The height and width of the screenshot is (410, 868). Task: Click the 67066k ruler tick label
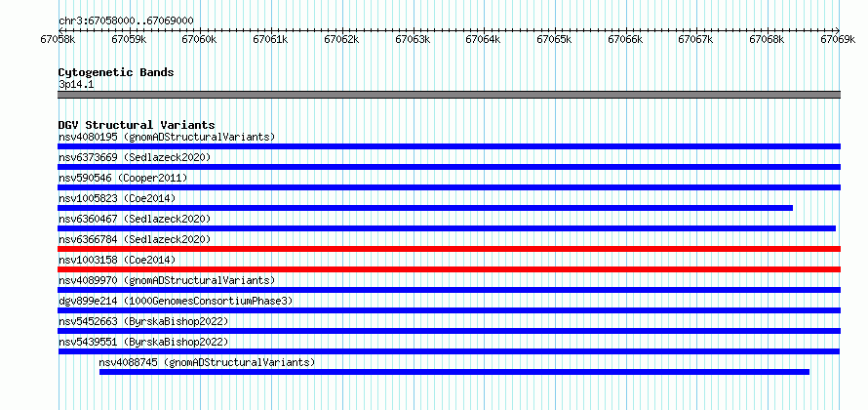(625, 39)
